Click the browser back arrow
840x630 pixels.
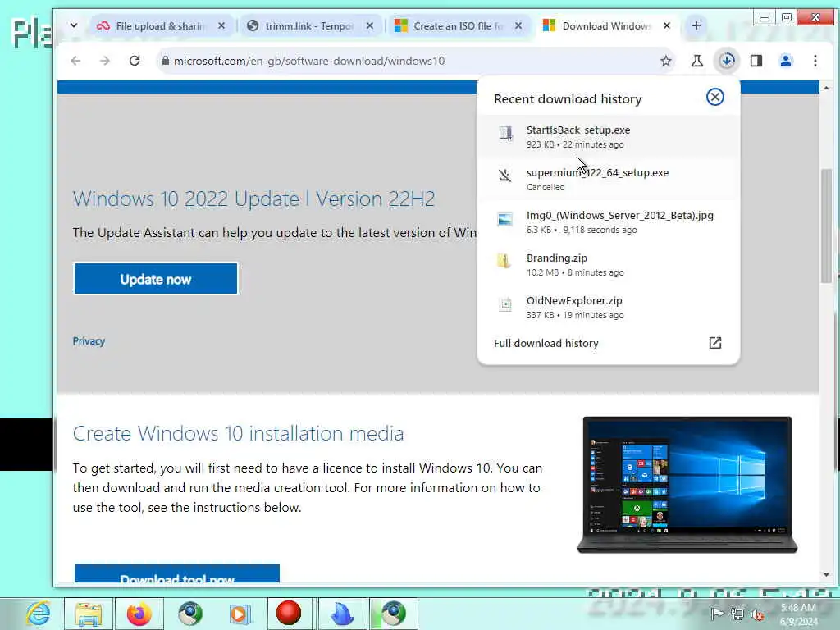(75, 61)
